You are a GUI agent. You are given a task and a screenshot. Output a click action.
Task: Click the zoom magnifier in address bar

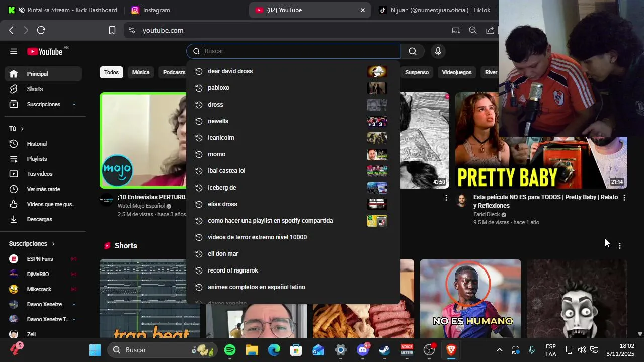[x=473, y=30]
